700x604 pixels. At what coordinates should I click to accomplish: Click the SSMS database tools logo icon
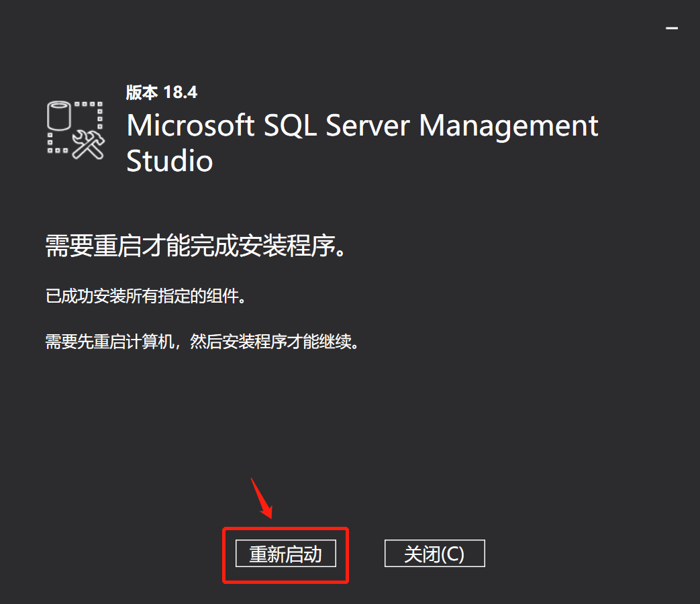tap(75, 130)
